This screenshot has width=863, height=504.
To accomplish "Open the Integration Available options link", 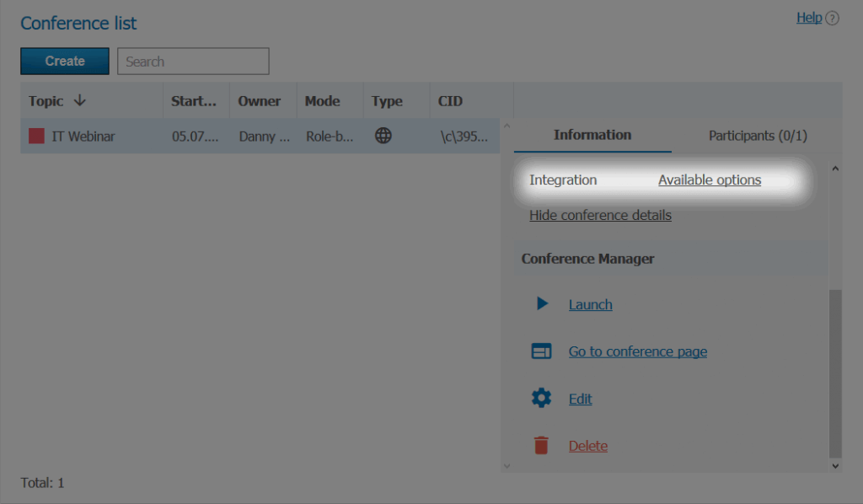I will [709, 180].
